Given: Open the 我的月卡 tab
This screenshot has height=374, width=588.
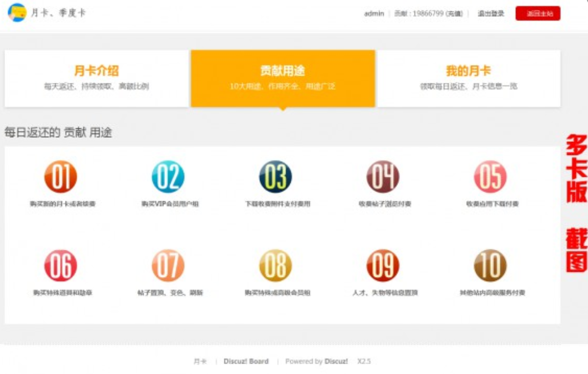Looking at the screenshot, I should click(469, 78).
